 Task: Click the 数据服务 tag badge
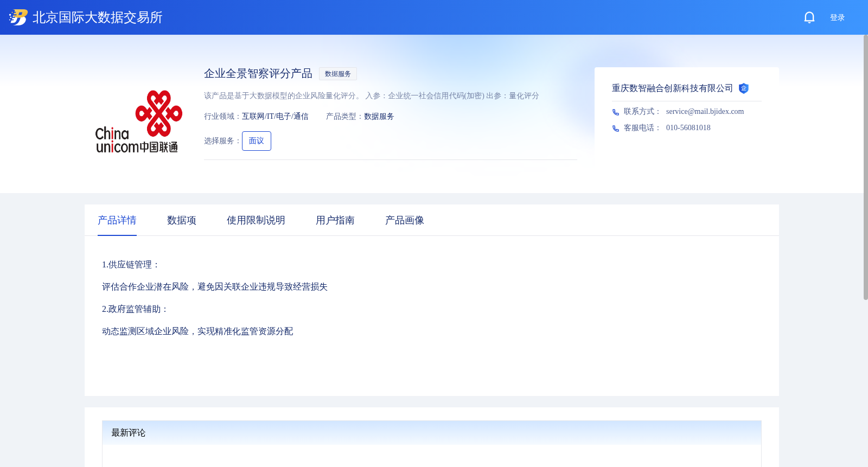point(338,74)
